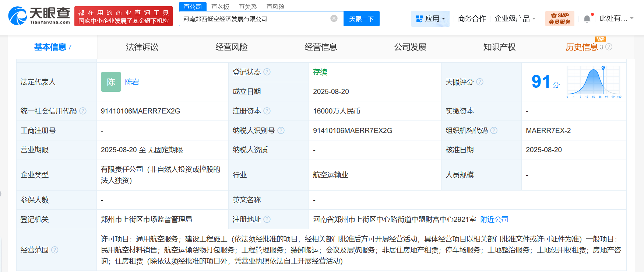This screenshot has height=272, width=644.
Task: Click help icon beside 历史信息 tab
Action: click(x=609, y=47)
